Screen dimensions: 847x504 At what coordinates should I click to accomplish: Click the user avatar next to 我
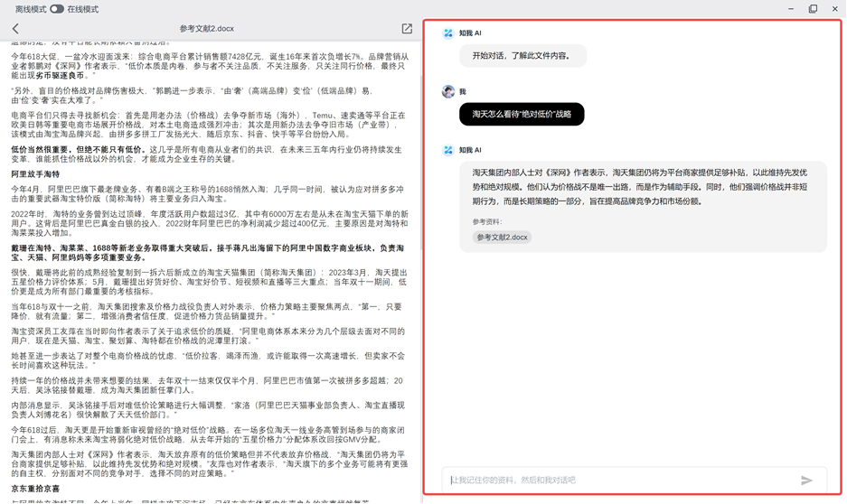pyautogui.click(x=448, y=91)
